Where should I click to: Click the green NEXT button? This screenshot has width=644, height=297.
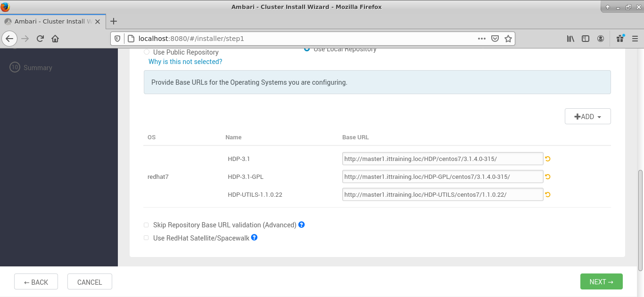(x=601, y=282)
